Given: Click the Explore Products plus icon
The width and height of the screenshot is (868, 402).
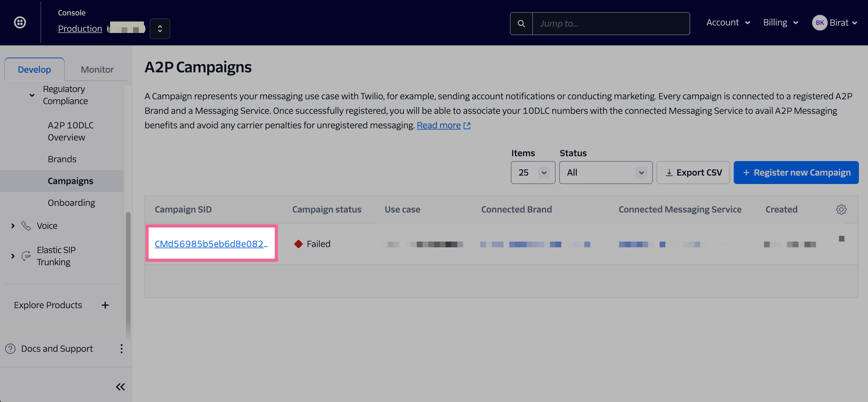Looking at the screenshot, I should [105, 305].
